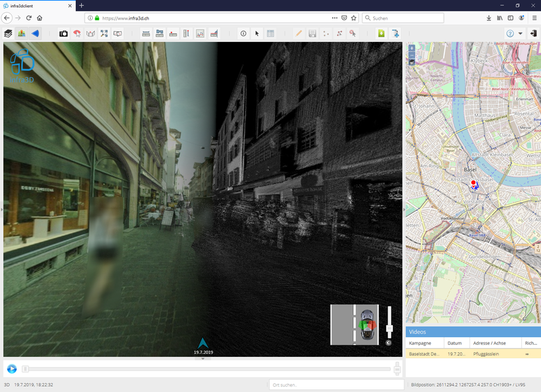Select the Baselstadt Pfluggässlein video row
Viewport: 541px width, 392px height.
coord(473,353)
